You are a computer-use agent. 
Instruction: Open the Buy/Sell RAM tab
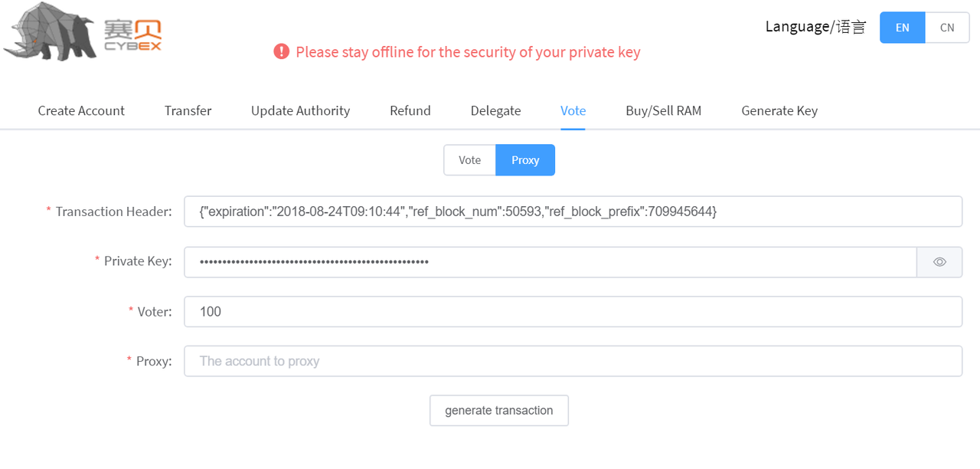point(663,110)
